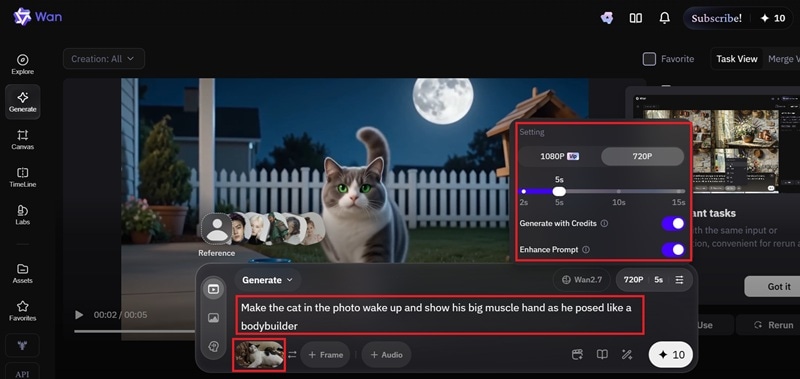This screenshot has width=800, height=379.
Task: Open the Wan2.7 model selector
Action: tap(582, 280)
